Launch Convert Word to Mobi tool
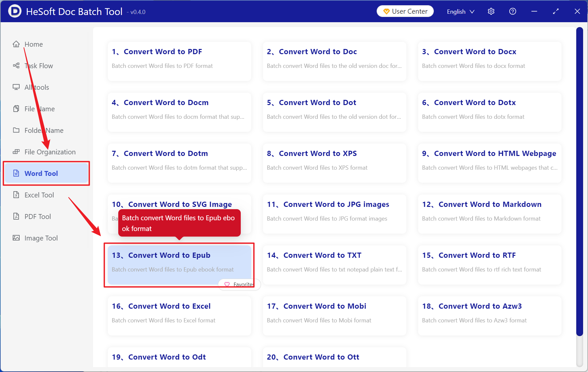The image size is (588, 372). [x=335, y=316]
